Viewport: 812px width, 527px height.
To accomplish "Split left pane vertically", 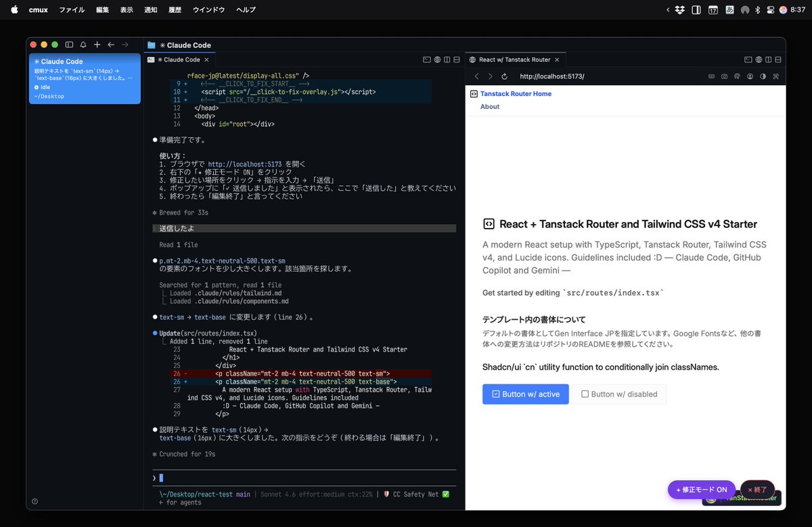I will [x=447, y=60].
